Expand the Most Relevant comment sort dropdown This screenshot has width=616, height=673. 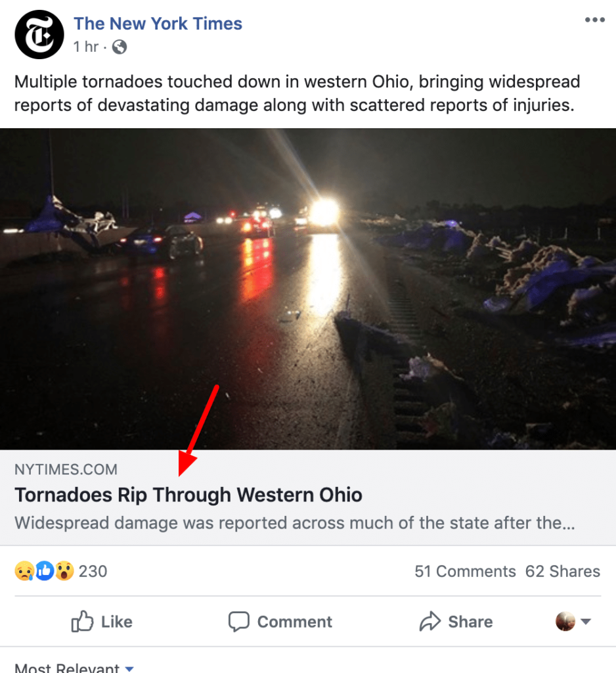click(74, 668)
